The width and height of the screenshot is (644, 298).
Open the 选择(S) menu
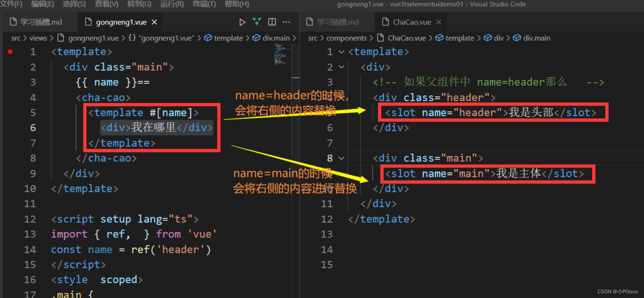74,4
